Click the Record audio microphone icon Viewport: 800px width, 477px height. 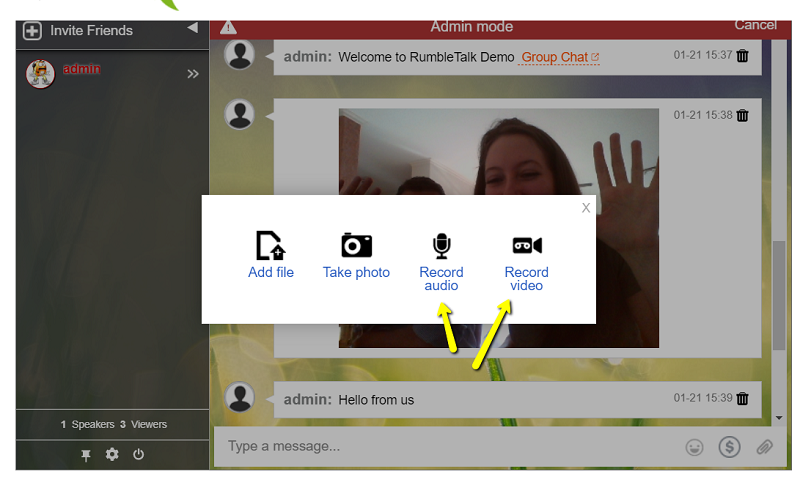pos(441,246)
